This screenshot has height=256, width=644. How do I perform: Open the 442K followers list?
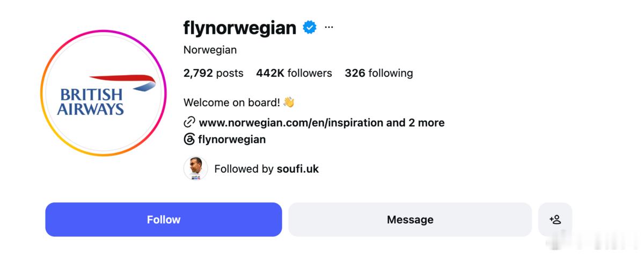294,73
